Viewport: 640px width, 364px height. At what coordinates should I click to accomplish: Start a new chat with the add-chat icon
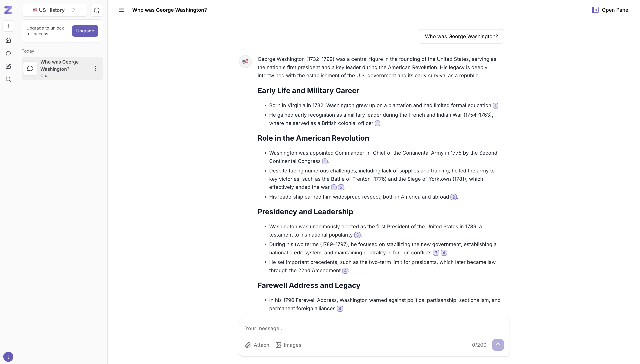click(97, 10)
